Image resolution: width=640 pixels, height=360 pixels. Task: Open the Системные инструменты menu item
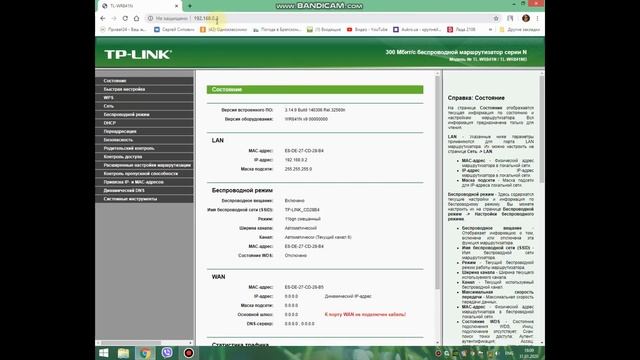click(144, 199)
